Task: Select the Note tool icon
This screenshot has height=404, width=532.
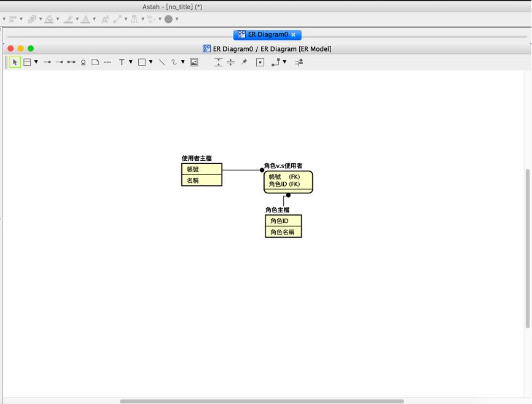Action: [x=95, y=62]
